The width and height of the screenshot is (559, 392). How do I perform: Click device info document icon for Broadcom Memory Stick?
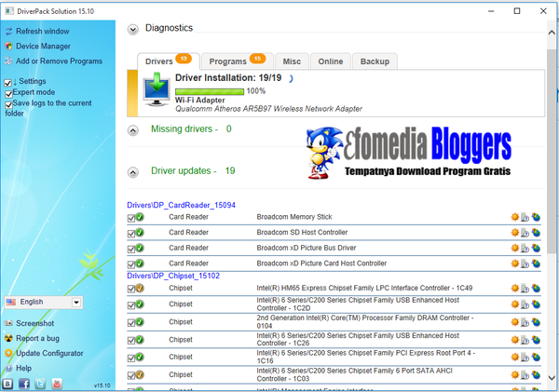[x=525, y=217]
